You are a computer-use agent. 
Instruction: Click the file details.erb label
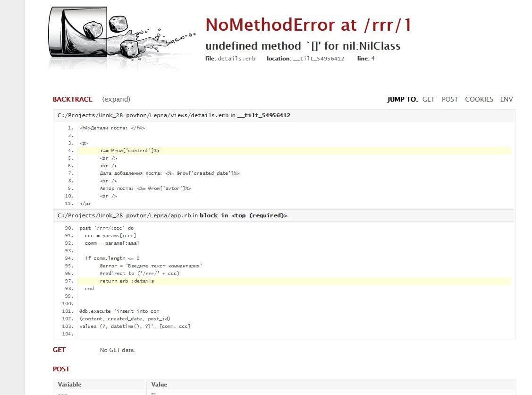click(x=230, y=59)
